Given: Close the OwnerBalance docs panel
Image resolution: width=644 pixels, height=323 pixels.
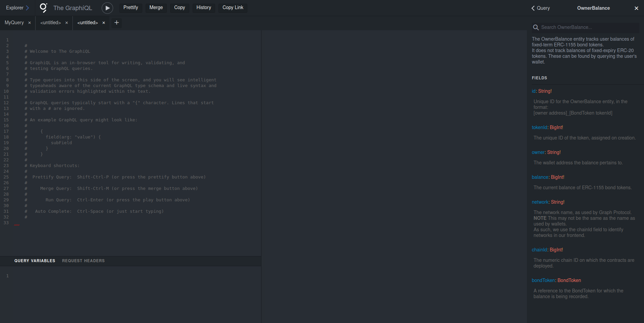Looking at the screenshot, I should coord(636,8).
